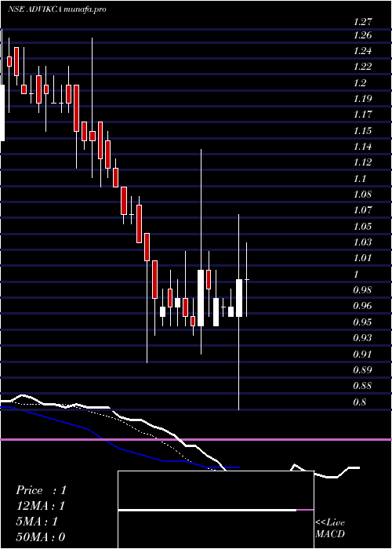Image resolution: width=392 pixels, height=549 pixels.
Task: Click the 1.05 price axis label
Action: (362, 226)
